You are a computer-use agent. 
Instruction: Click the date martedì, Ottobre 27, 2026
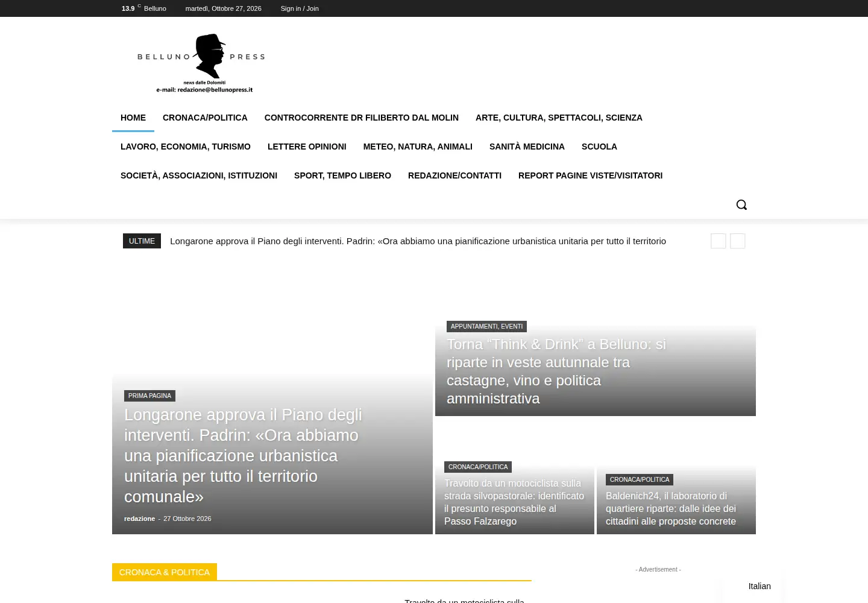click(x=223, y=8)
